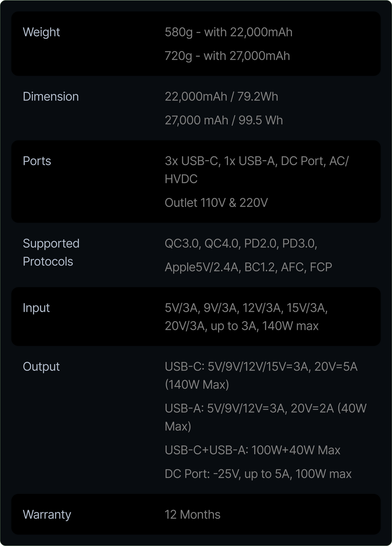Select the QC3.0, QC4.0, PD2.0 line
392x546 pixels.
click(x=241, y=243)
